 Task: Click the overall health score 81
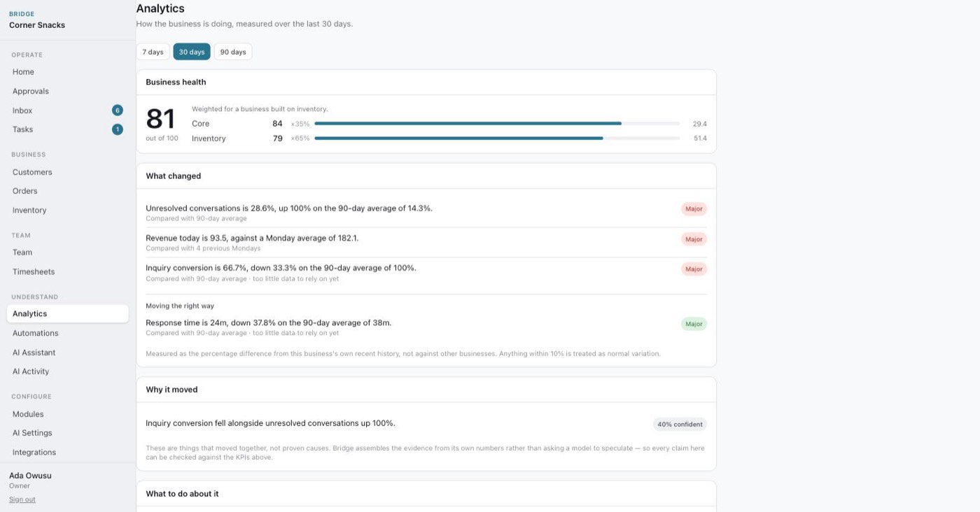coord(160,119)
